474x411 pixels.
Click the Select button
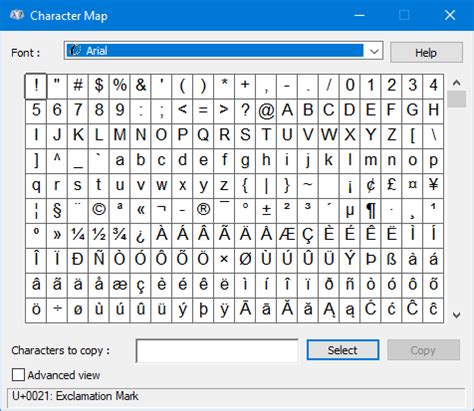[x=343, y=350]
